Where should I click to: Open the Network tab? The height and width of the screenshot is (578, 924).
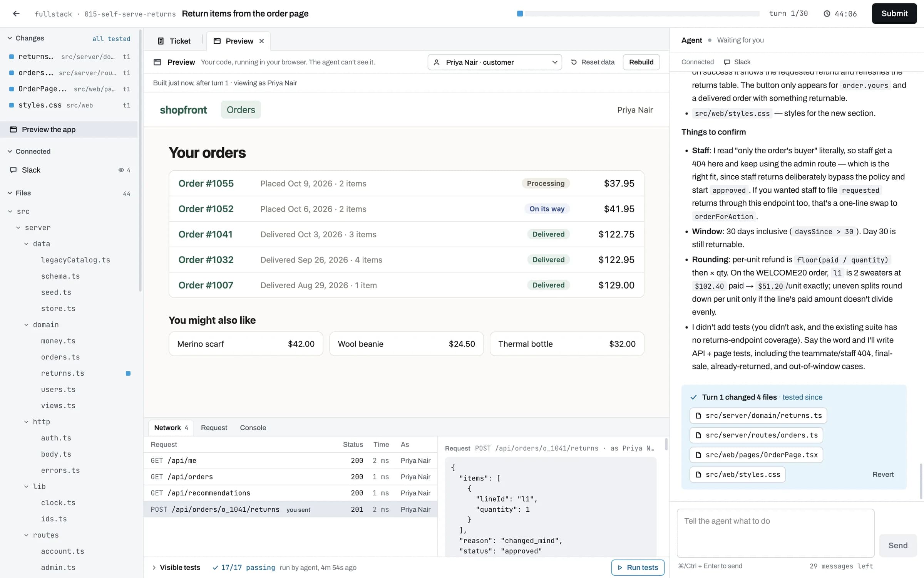(x=171, y=428)
